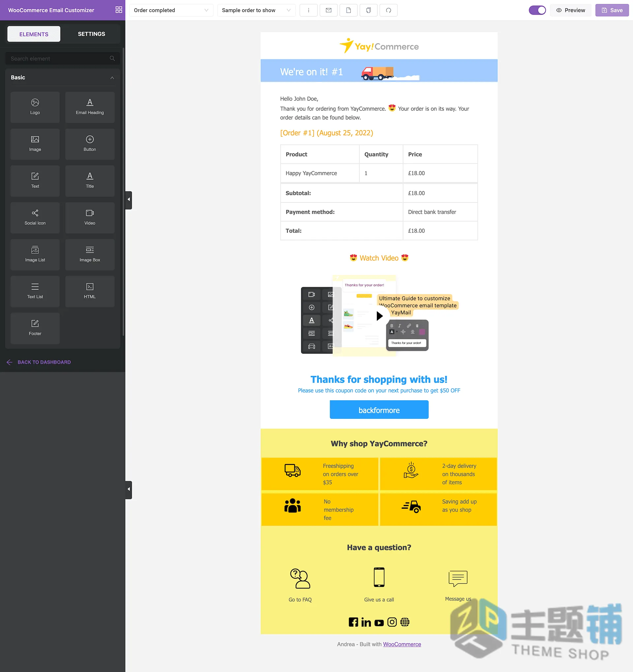Click the YouTube icon in email footer
The height and width of the screenshot is (672, 633).
379,622
